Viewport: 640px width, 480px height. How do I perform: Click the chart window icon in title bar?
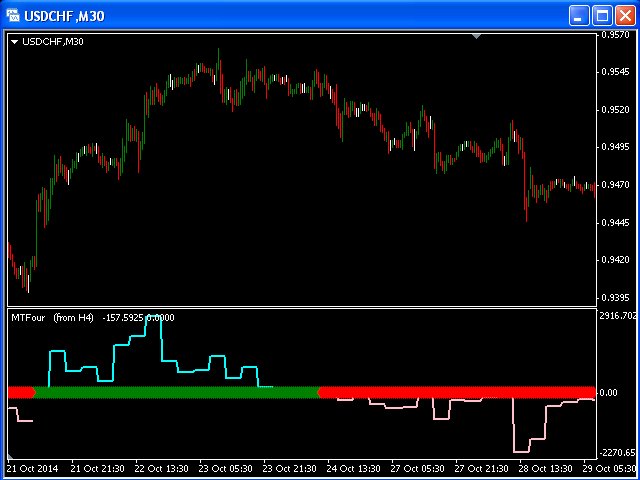[x=13, y=16]
